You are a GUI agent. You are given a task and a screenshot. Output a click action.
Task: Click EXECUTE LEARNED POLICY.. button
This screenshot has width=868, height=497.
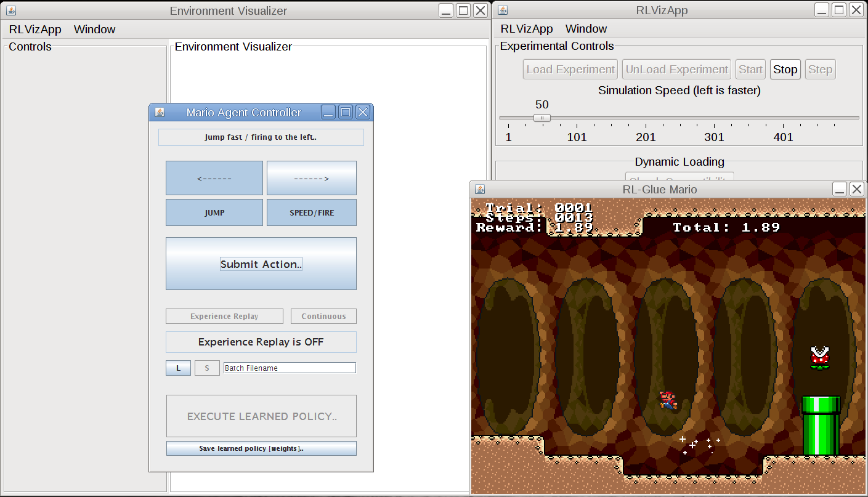point(261,416)
